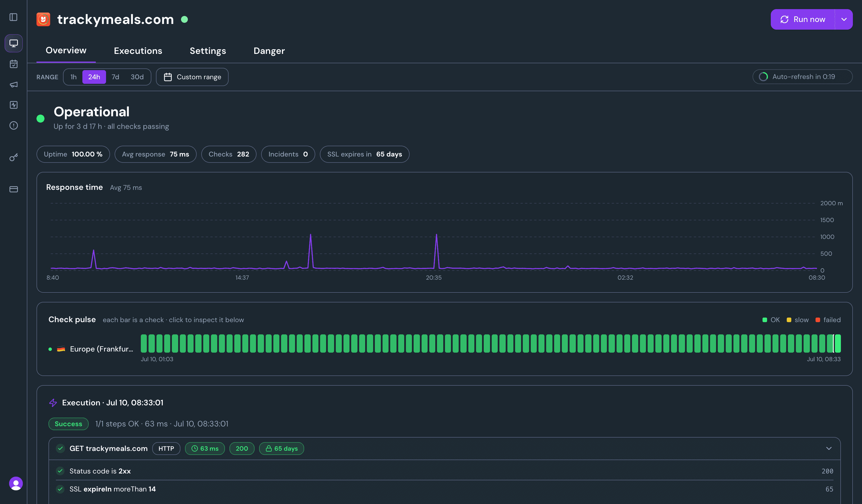Click the Success status badge
Image resolution: width=862 pixels, height=504 pixels.
[68, 424]
